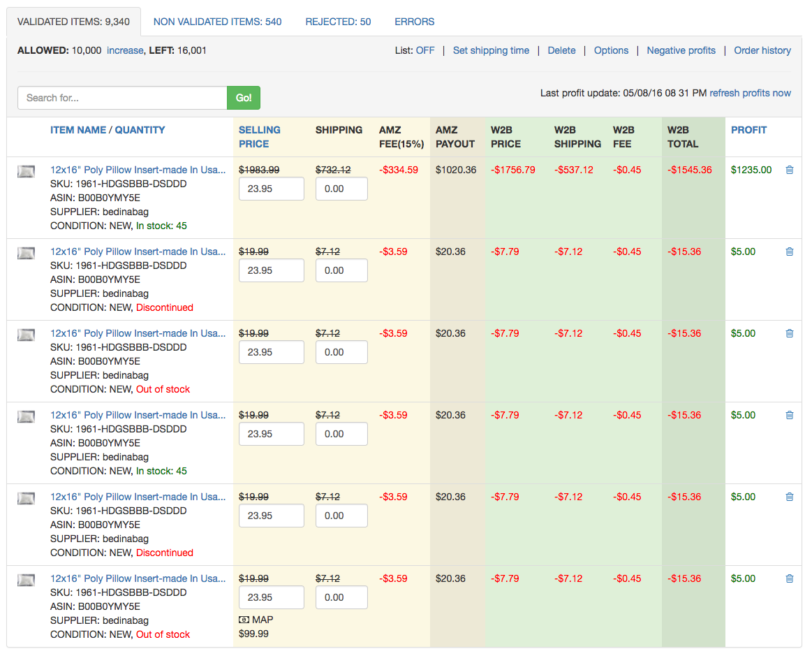Select the selling price input in the first row
Screen dimensions: 812x656
(271, 189)
